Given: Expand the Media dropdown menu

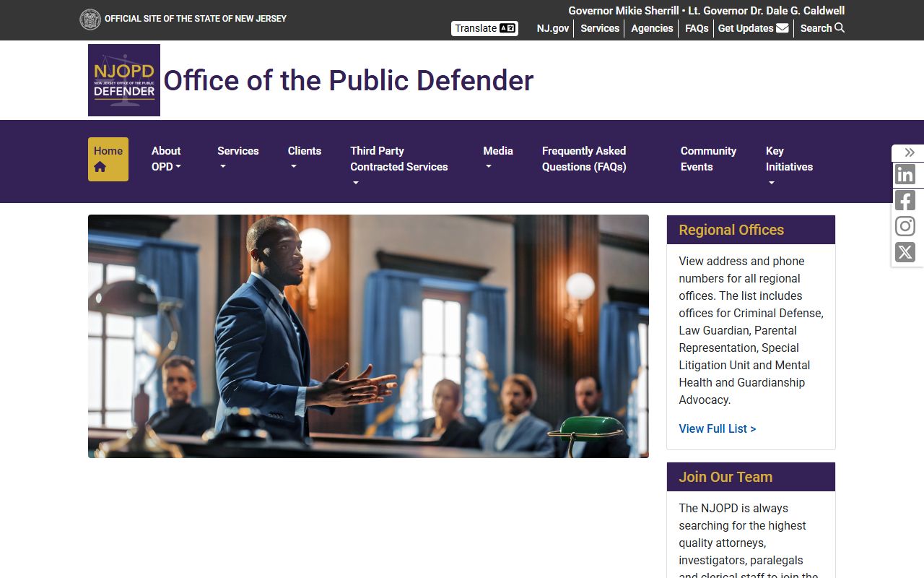Looking at the screenshot, I should point(498,159).
